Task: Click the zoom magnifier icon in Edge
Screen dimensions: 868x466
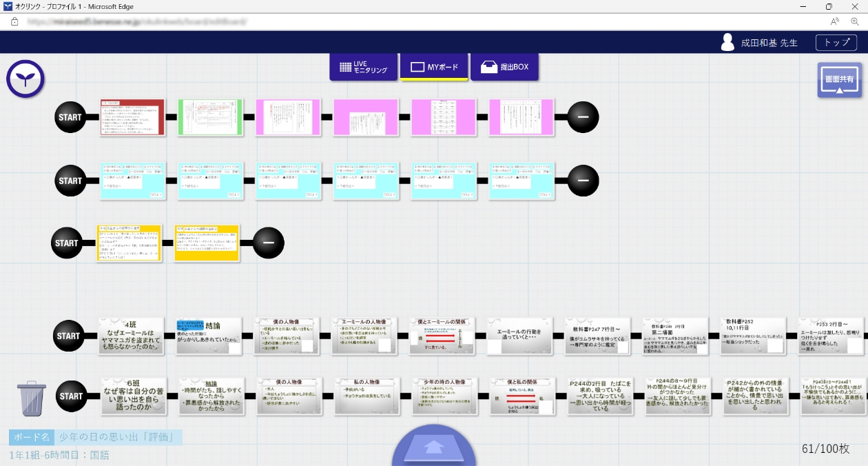Action: click(x=855, y=21)
